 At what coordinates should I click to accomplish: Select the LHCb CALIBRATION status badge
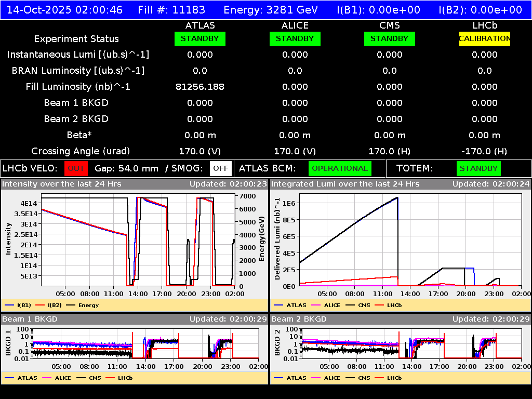point(484,38)
